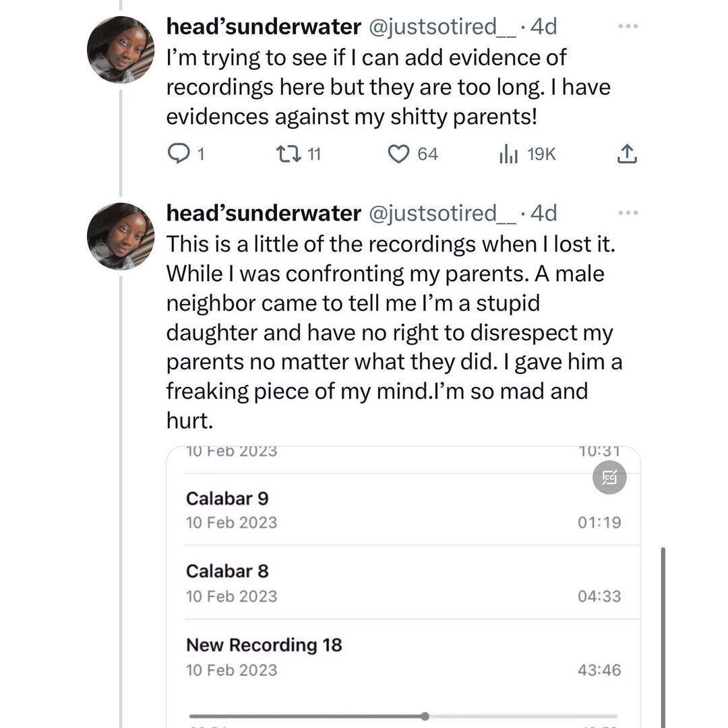The height and width of the screenshot is (728, 728).
Task: Toggle the captions icon on the video
Action: coord(609,478)
